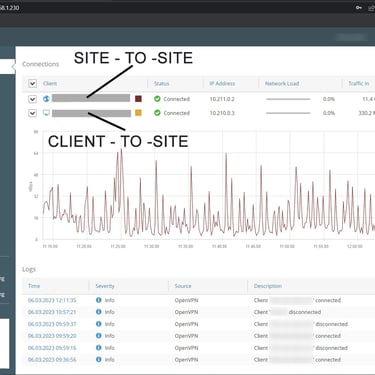Click the network load bar for 10.210.0.3
Image resolution: width=375 pixels, height=375 pixels.
tap(288, 113)
